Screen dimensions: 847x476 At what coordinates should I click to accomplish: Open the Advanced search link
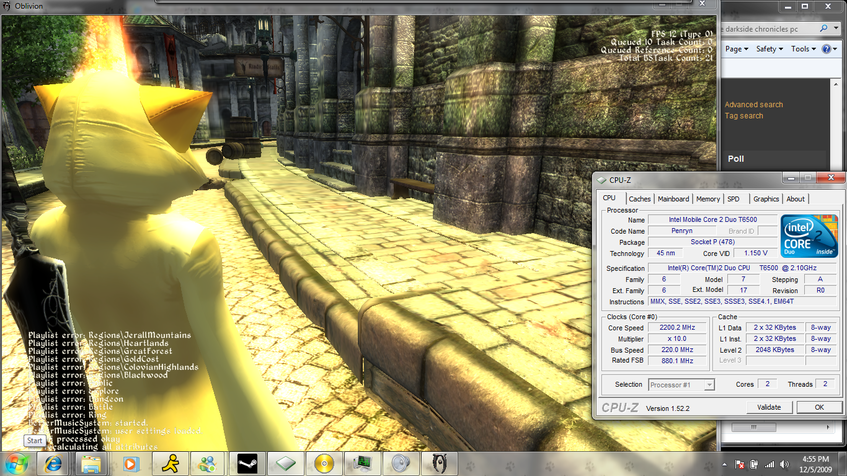(x=754, y=105)
